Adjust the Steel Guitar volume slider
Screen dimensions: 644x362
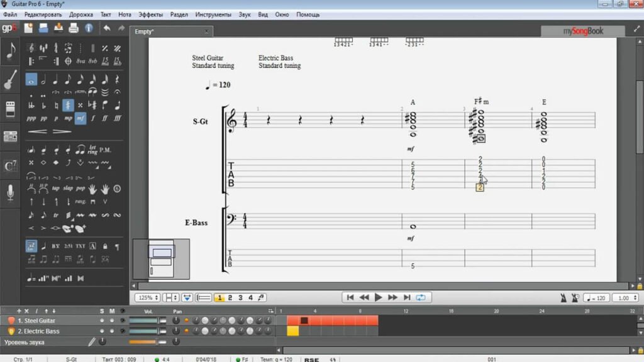pyautogui.click(x=148, y=321)
